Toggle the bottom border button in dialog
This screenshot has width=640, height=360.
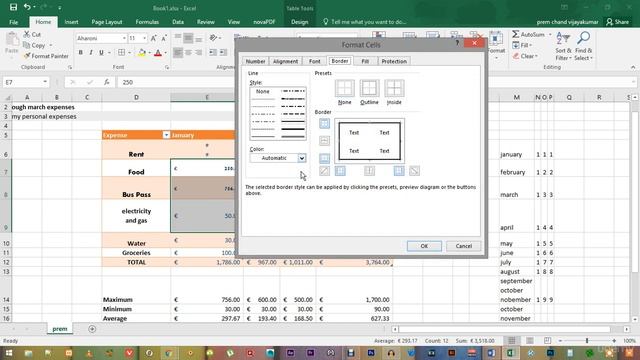324,158
